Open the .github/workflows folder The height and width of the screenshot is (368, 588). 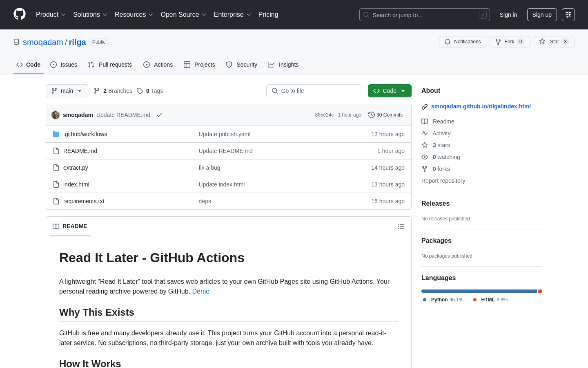click(85, 134)
